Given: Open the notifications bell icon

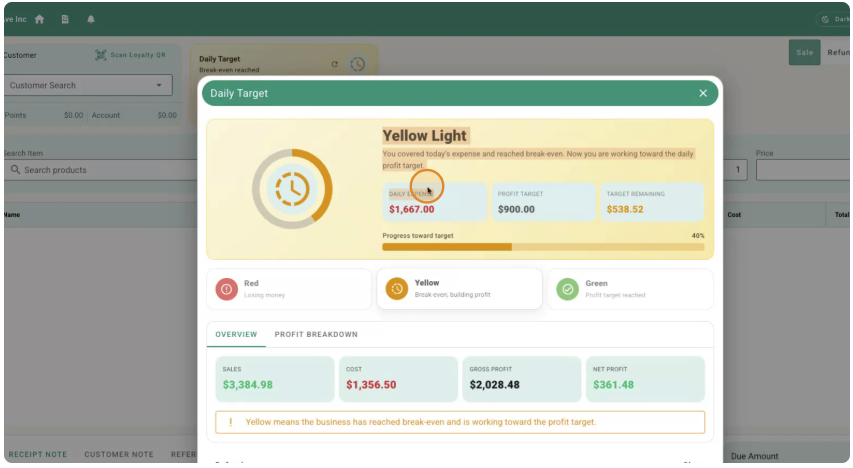Looking at the screenshot, I should [91, 19].
